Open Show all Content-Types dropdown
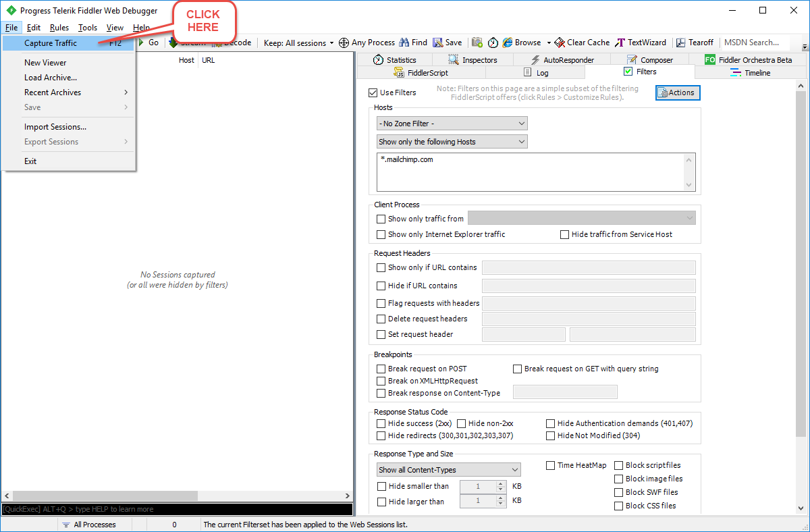 coord(449,470)
